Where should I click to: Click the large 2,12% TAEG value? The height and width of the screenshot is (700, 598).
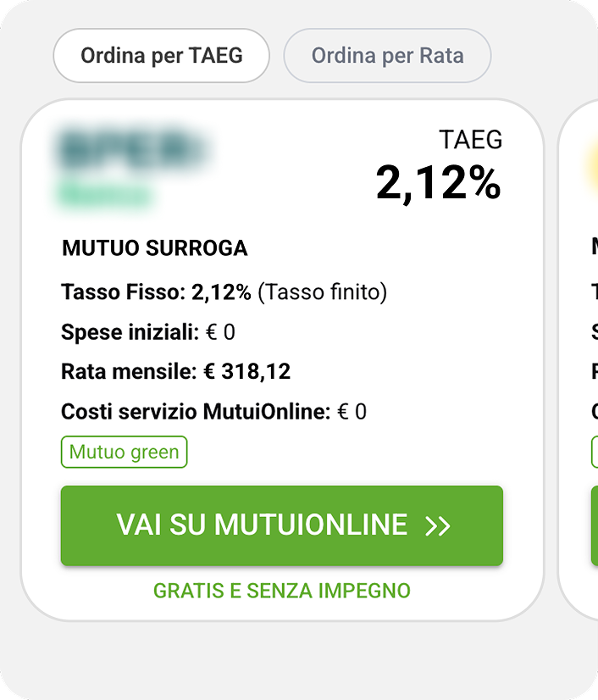point(438,183)
